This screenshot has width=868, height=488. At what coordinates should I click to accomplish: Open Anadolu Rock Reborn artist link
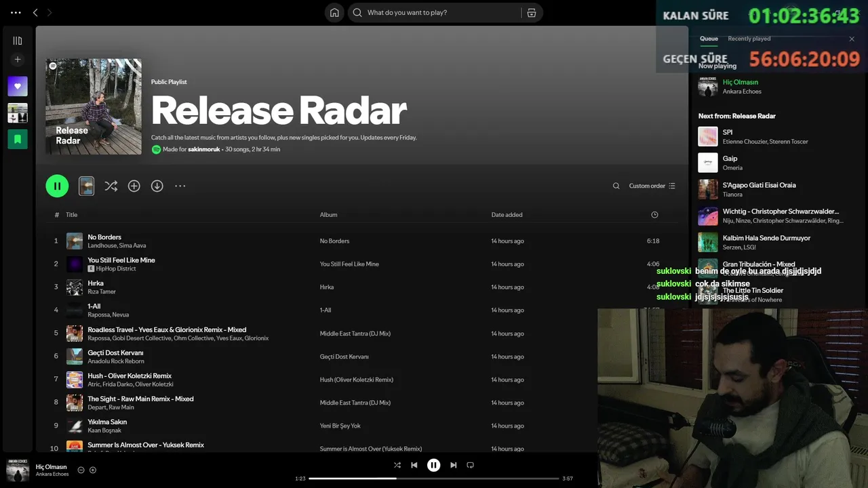point(116,361)
